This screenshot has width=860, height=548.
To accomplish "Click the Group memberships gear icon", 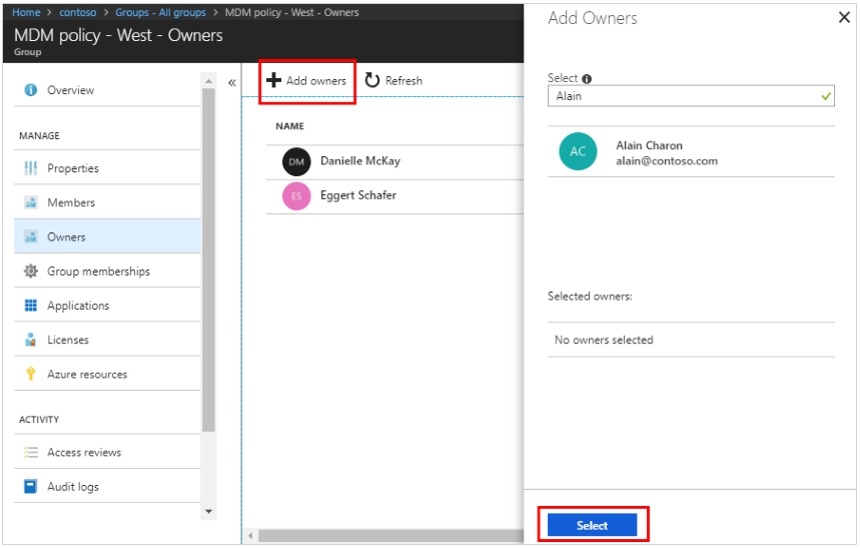I will tap(30, 271).
